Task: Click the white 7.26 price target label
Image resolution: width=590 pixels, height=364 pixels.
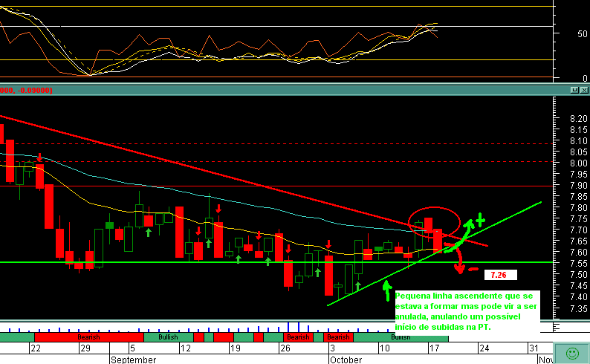Action: pos(500,275)
